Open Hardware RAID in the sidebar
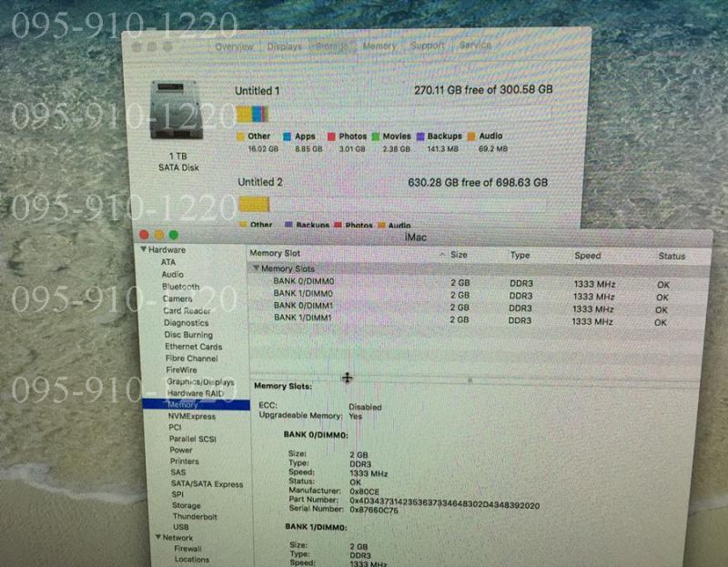The image size is (728, 567). (196, 393)
